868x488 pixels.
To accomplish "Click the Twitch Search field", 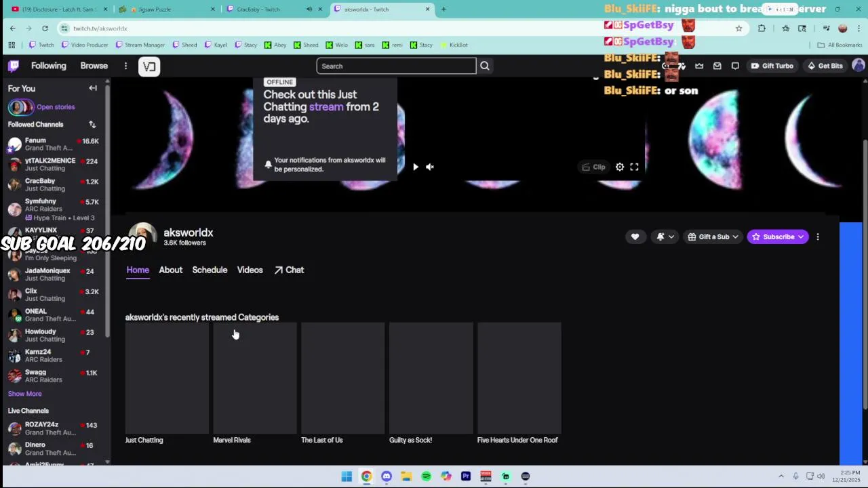I will 396,66.
